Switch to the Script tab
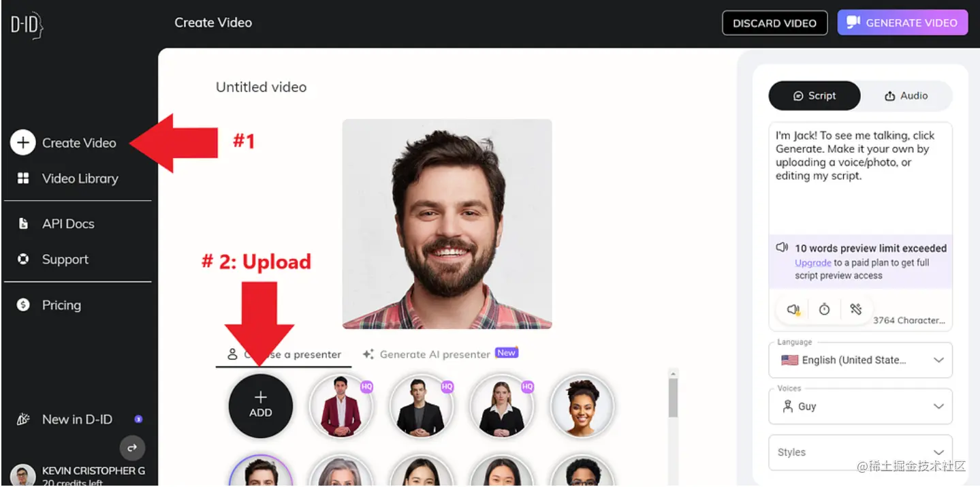The height and width of the screenshot is (487, 980). 815,96
